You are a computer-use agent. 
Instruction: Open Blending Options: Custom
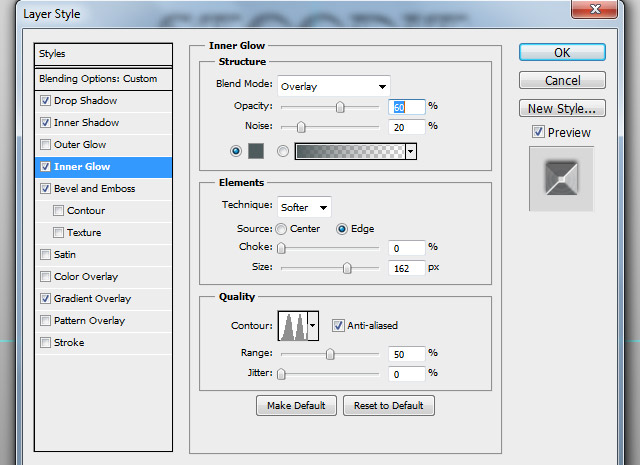(103, 79)
